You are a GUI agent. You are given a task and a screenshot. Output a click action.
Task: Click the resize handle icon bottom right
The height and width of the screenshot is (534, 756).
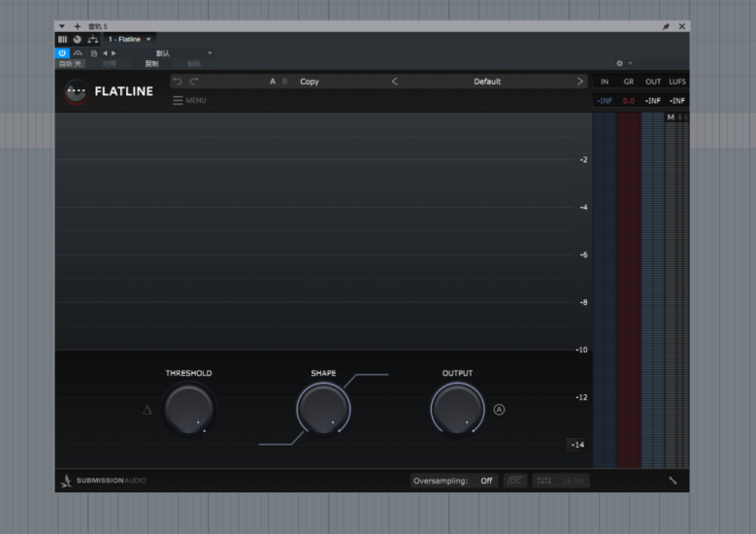(x=673, y=480)
